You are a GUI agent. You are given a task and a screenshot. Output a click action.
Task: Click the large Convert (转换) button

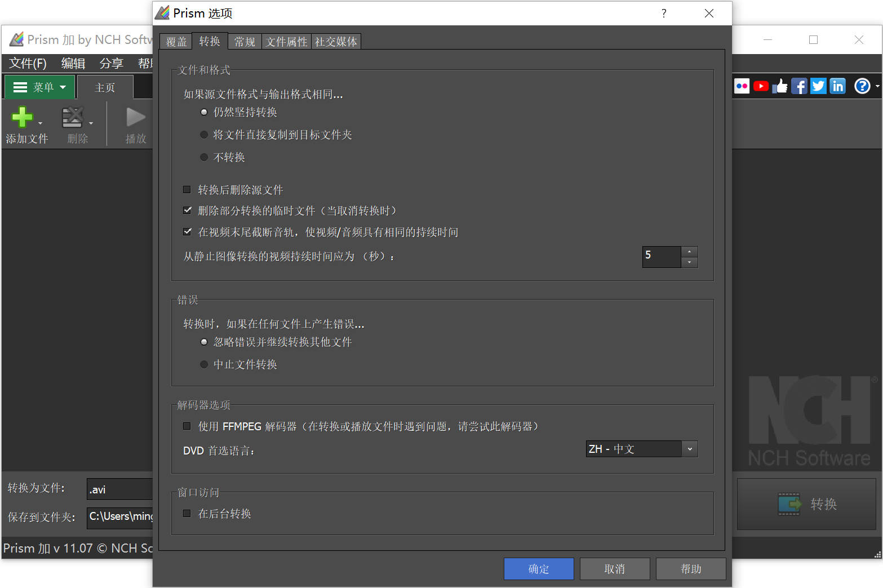[806, 504]
